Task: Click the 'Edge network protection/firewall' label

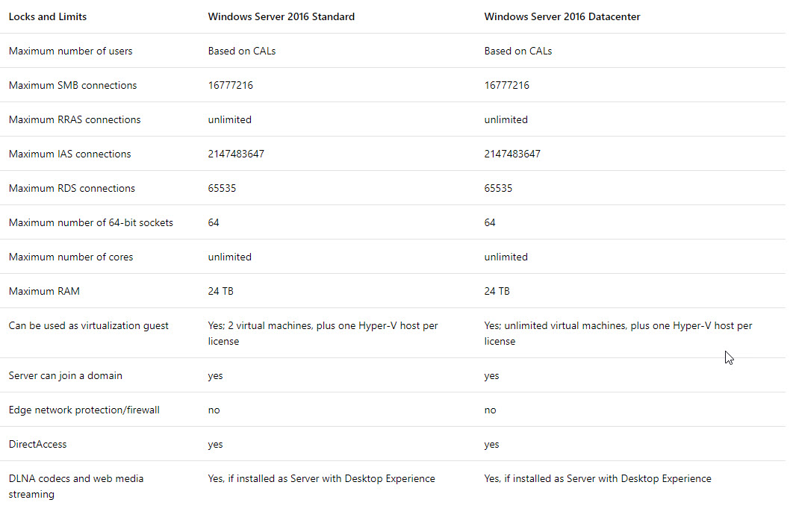Action: [x=84, y=410]
